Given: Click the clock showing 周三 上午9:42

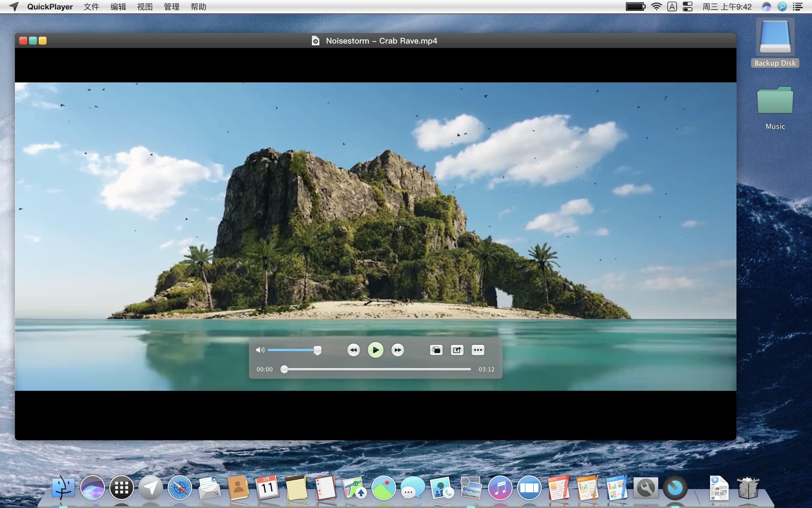Looking at the screenshot, I should [x=727, y=7].
